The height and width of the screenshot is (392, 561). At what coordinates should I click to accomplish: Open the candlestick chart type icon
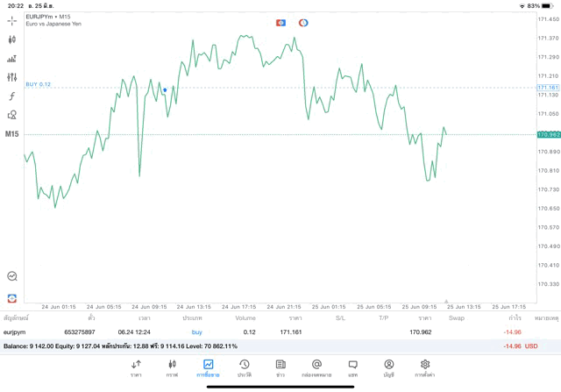click(x=12, y=39)
